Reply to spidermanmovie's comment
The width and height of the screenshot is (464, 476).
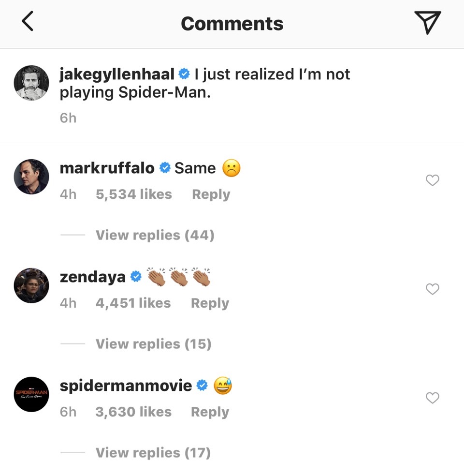(x=210, y=412)
